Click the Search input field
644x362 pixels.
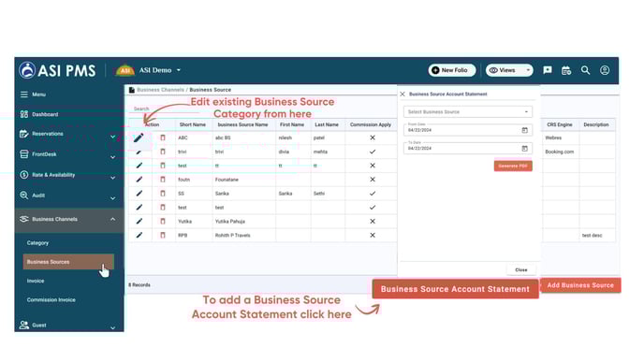pyautogui.click(x=165, y=109)
